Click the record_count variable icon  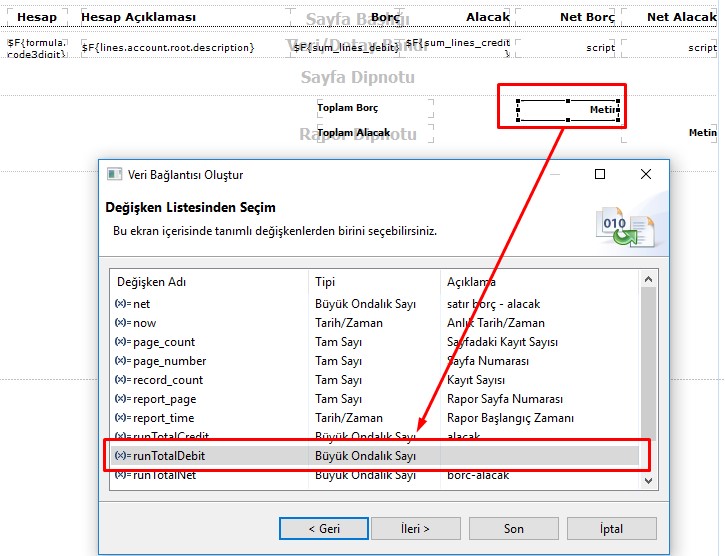123,380
